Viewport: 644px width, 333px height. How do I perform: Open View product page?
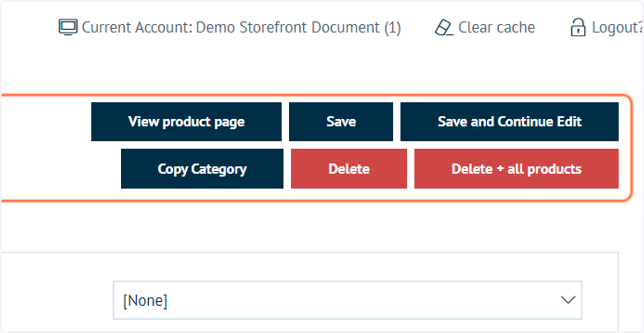[186, 122]
